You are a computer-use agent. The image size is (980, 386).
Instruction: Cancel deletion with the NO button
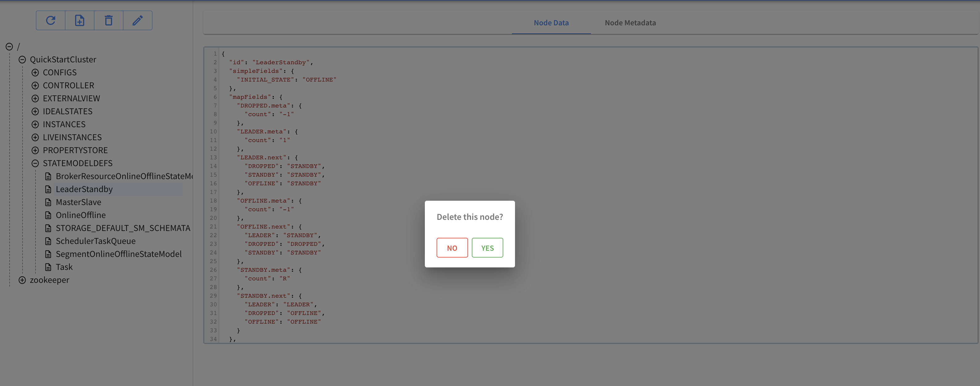(452, 248)
